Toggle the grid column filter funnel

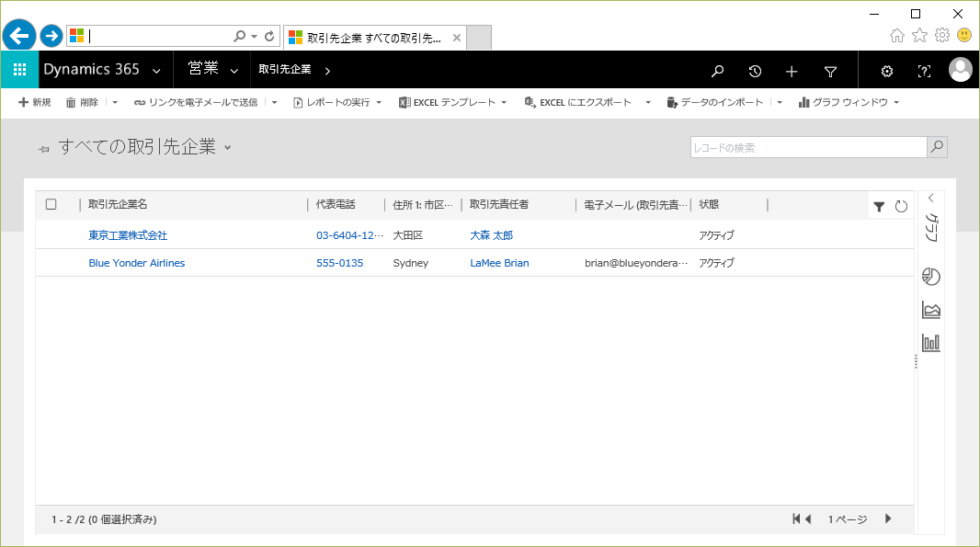tap(879, 206)
